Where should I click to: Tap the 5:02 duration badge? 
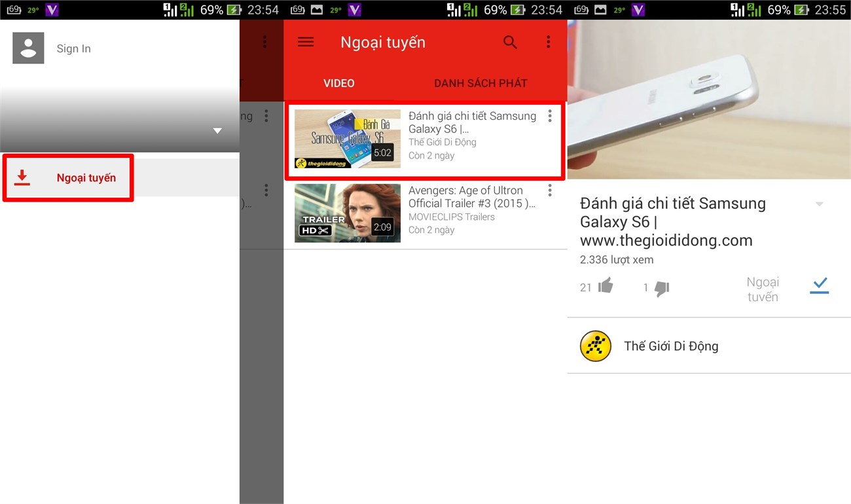[382, 153]
